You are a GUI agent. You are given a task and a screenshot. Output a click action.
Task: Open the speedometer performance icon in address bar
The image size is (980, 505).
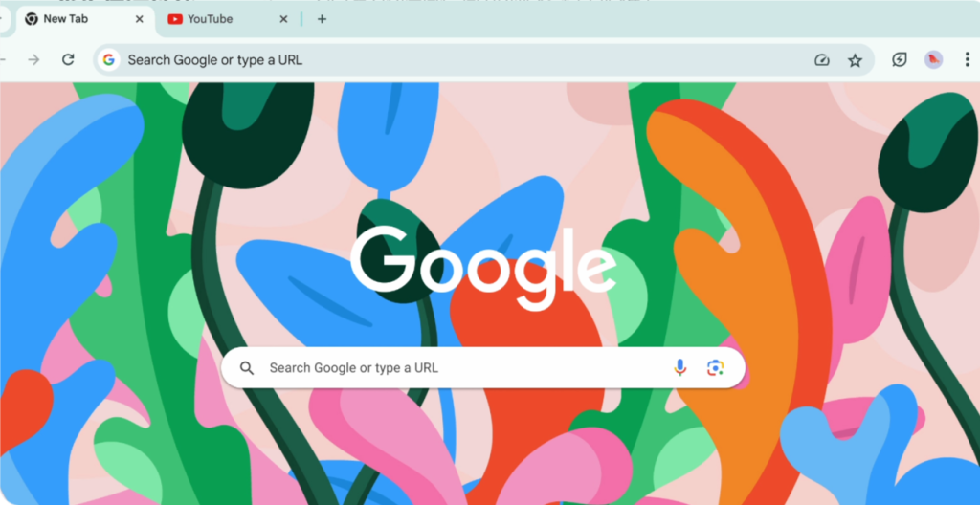(x=822, y=60)
